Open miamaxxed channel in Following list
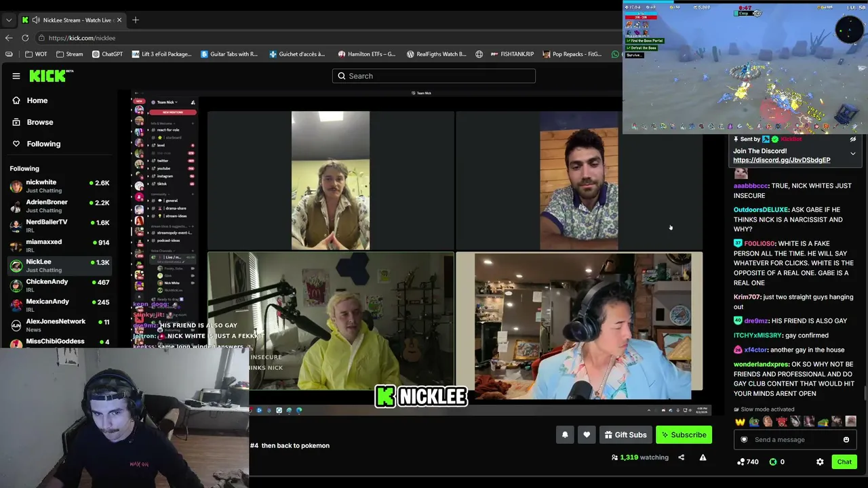This screenshot has width=868, height=488. [x=60, y=246]
